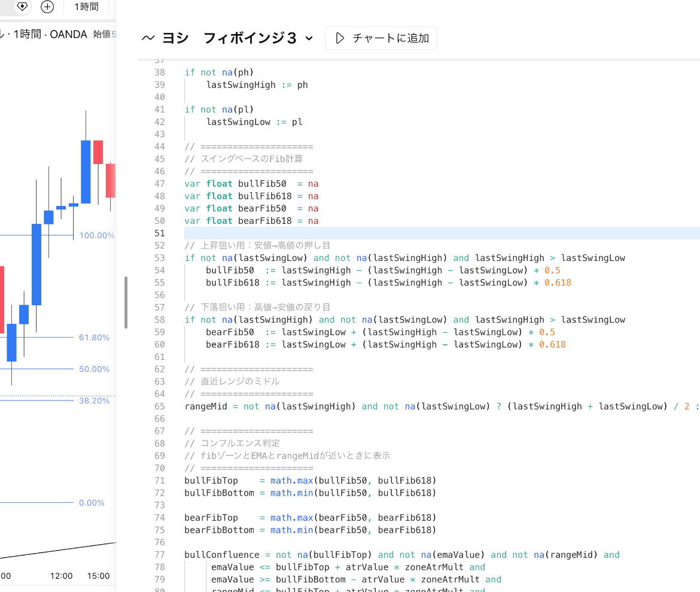Image resolution: width=700 pixels, height=592 pixels.
Task: Click the 50.00% Fibonacci level label
Action: 94,369
